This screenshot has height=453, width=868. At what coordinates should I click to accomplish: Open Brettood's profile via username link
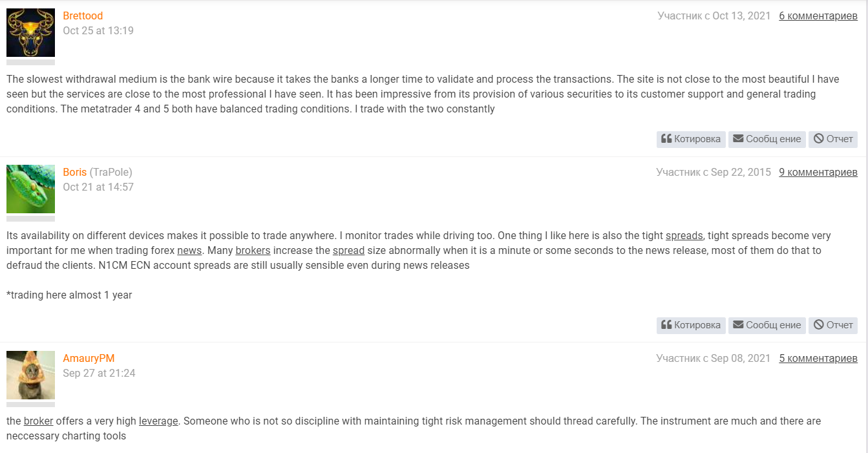coord(83,16)
